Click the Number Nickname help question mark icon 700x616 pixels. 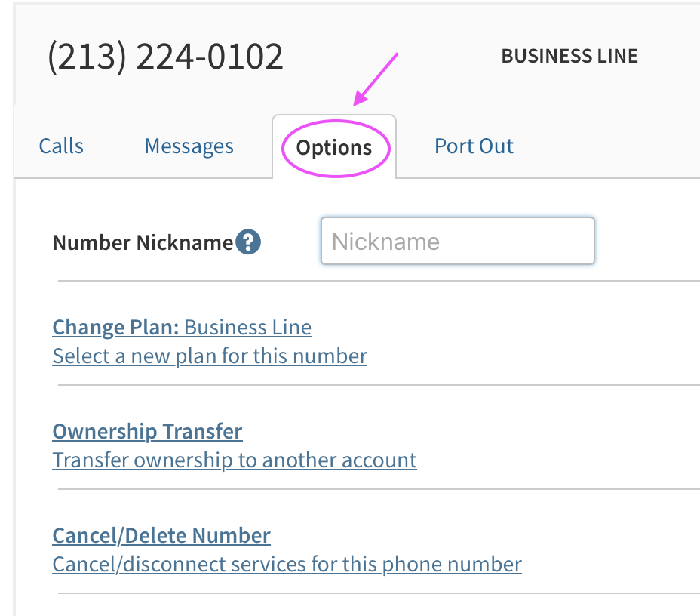pyautogui.click(x=248, y=242)
